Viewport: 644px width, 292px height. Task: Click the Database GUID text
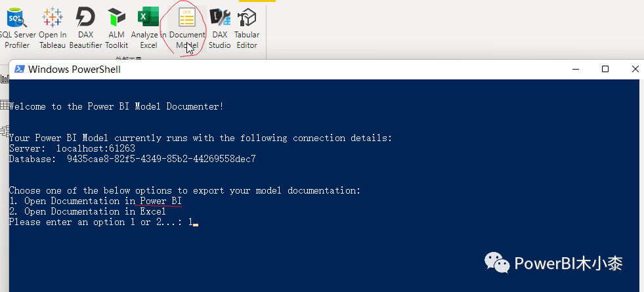(161, 159)
